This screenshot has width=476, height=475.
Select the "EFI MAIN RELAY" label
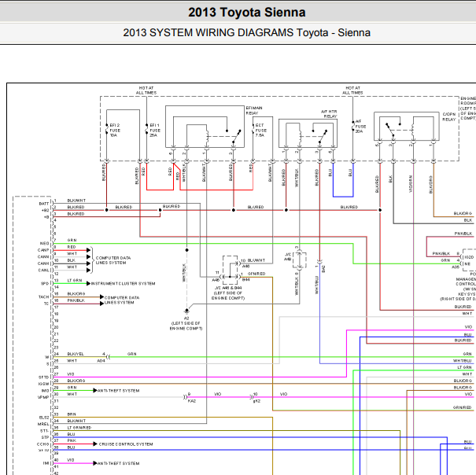254,110
